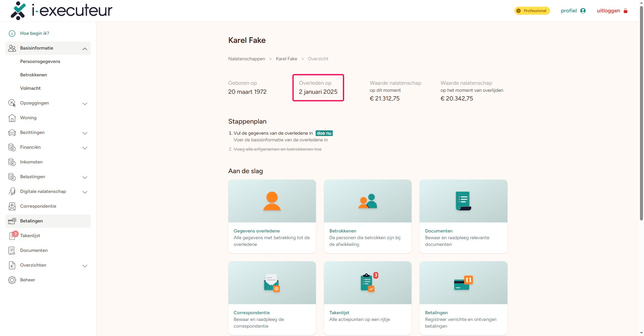Open the Hoe begin ik? link
The image size is (644, 336).
[x=35, y=33]
